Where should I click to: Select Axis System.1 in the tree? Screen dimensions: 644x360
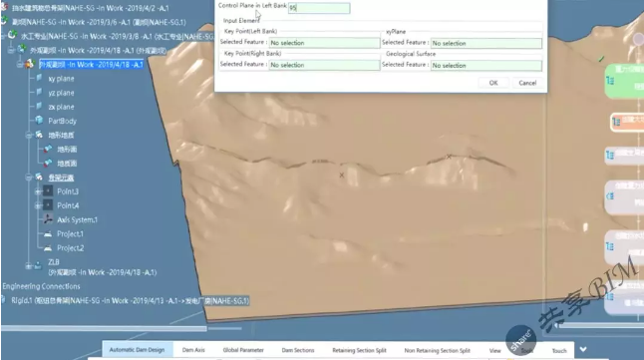77,219
